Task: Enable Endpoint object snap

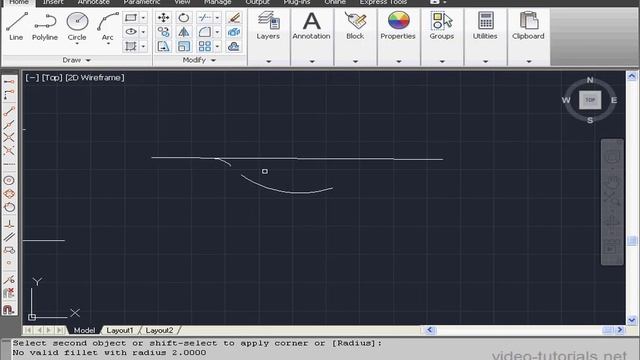Action: coord(9,111)
